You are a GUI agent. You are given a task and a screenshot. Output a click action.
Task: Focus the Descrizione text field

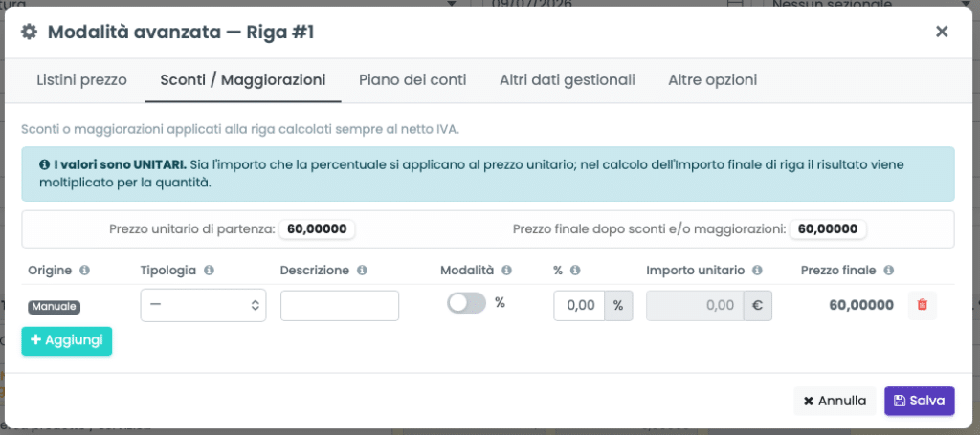340,306
